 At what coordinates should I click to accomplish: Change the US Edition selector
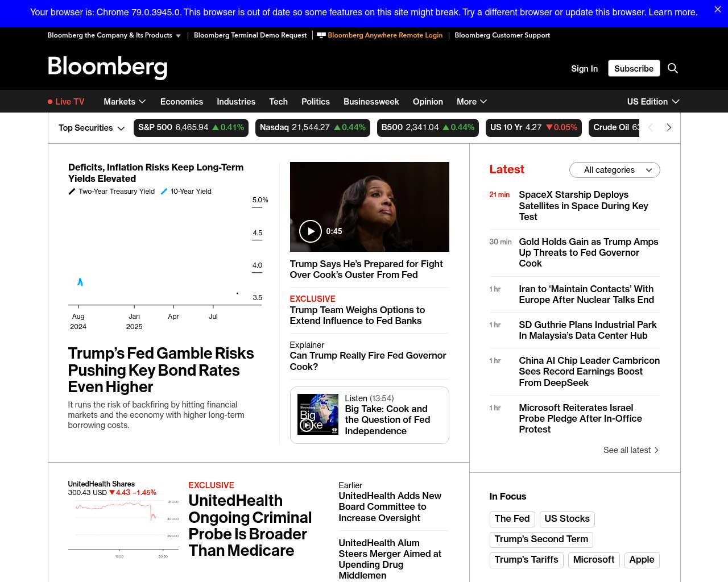click(653, 102)
